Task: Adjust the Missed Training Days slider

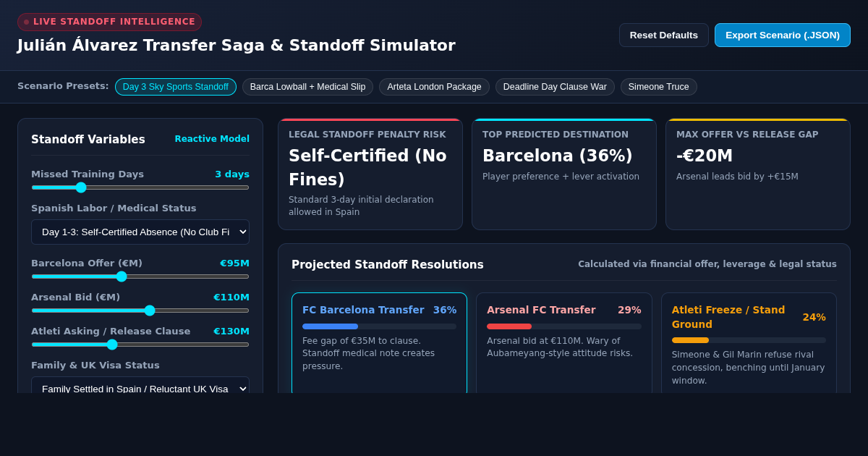Action: (x=140, y=187)
